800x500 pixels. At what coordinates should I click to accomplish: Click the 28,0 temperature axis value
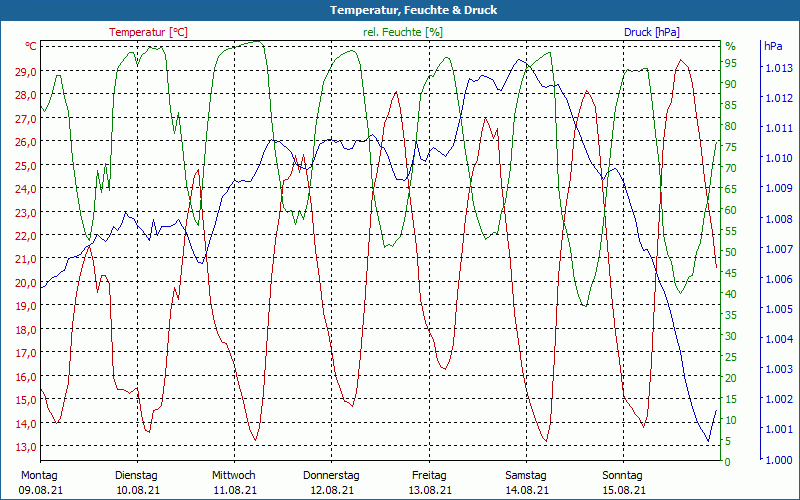(x=26, y=95)
